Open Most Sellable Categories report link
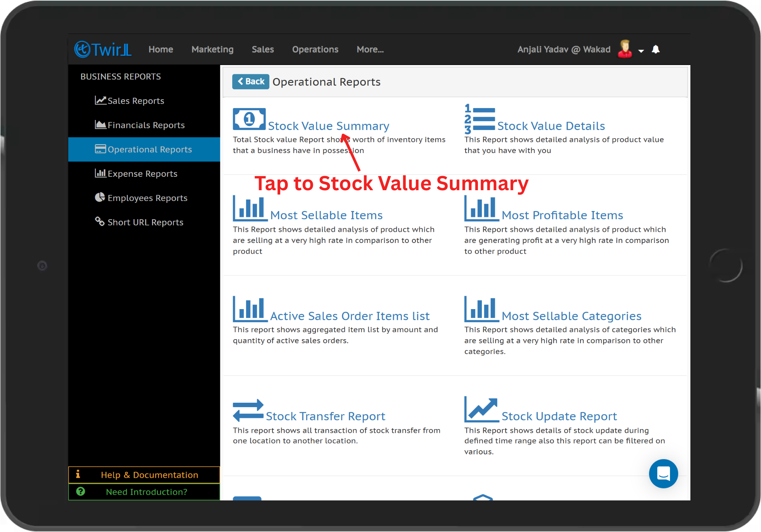 571,316
